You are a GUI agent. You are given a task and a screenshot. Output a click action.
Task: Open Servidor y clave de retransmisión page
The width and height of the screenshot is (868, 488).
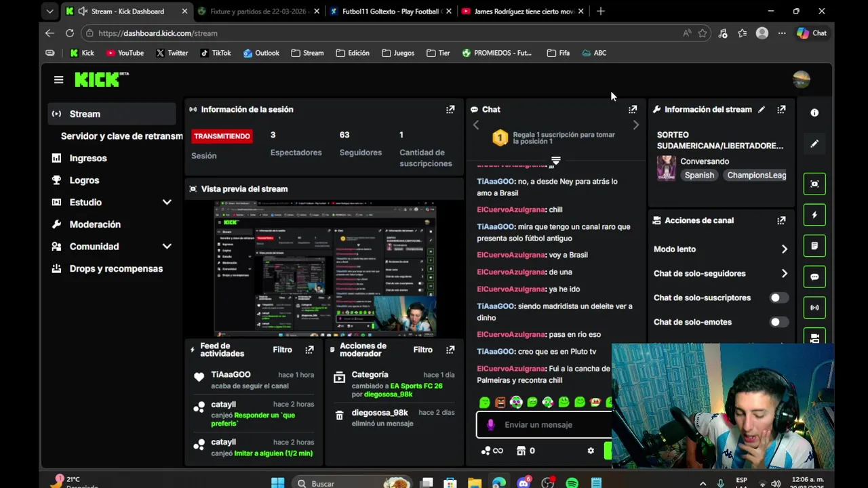pos(121,136)
